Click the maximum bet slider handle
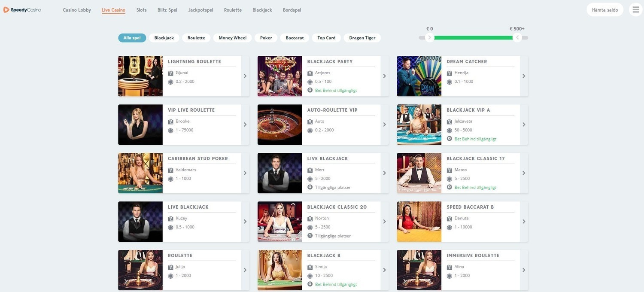Screen dimensions: 644x292 (517, 38)
